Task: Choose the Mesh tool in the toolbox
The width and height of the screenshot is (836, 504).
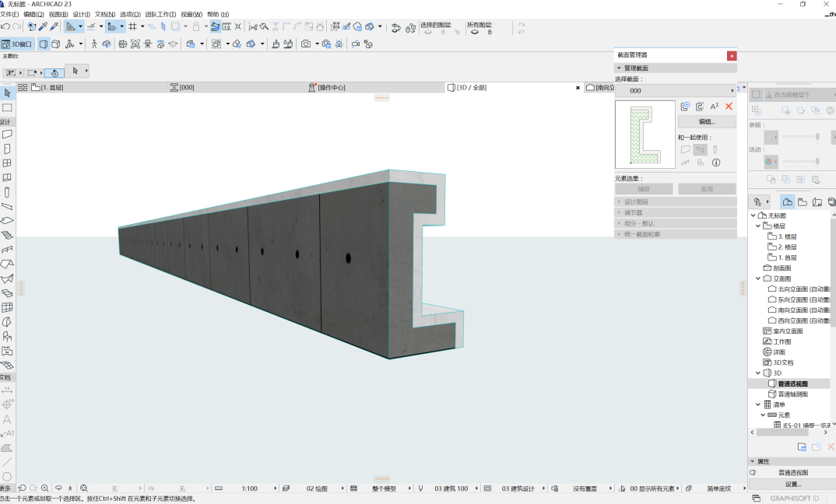Action: pyautogui.click(x=7, y=365)
